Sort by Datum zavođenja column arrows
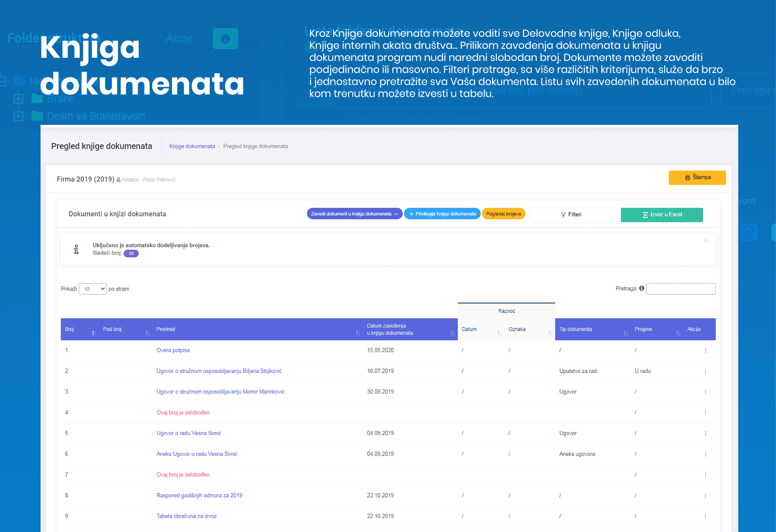This screenshot has height=532, width=776. point(452,333)
